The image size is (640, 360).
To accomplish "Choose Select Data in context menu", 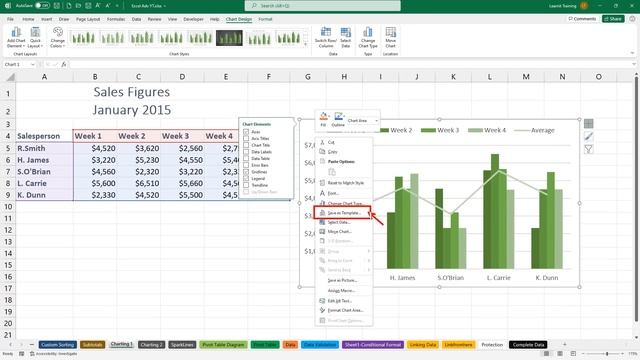I will tap(343, 222).
